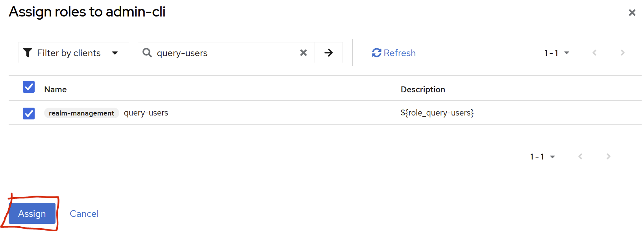644x231 pixels.
Task: Uncheck the query-users role checkbox
Action: tap(29, 114)
